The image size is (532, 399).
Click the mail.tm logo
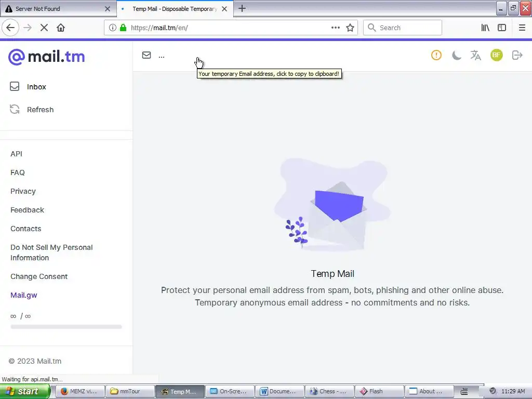pos(46,57)
